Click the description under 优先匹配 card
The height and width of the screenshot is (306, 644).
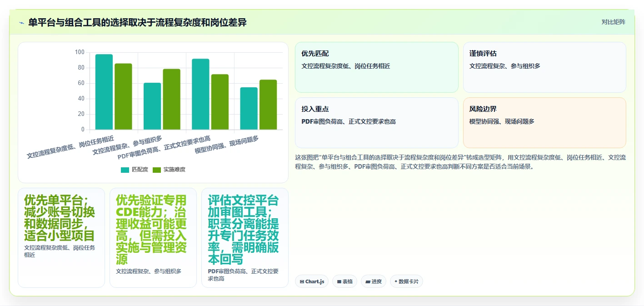[346, 66]
